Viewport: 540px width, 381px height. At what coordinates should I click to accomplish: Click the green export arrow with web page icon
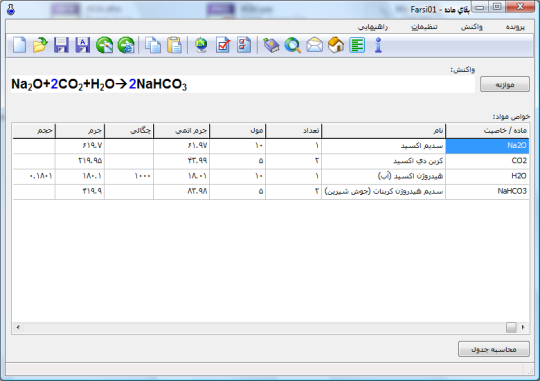point(126,45)
